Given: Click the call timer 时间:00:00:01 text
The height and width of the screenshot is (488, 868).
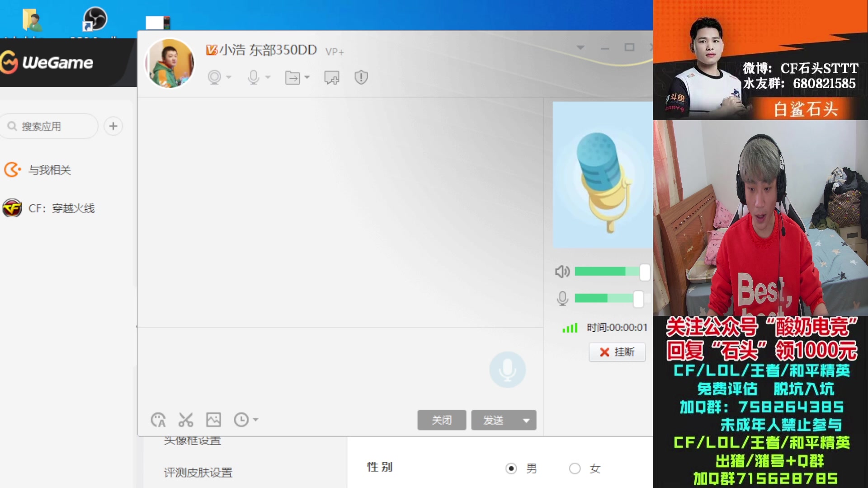Looking at the screenshot, I should click(617, 328).
